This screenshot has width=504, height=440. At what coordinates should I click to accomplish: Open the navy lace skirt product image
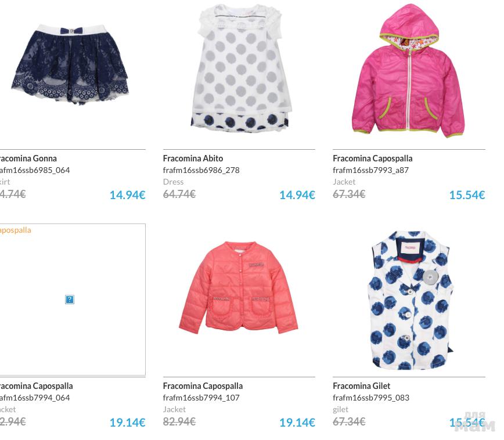click(x=70, y=64)
